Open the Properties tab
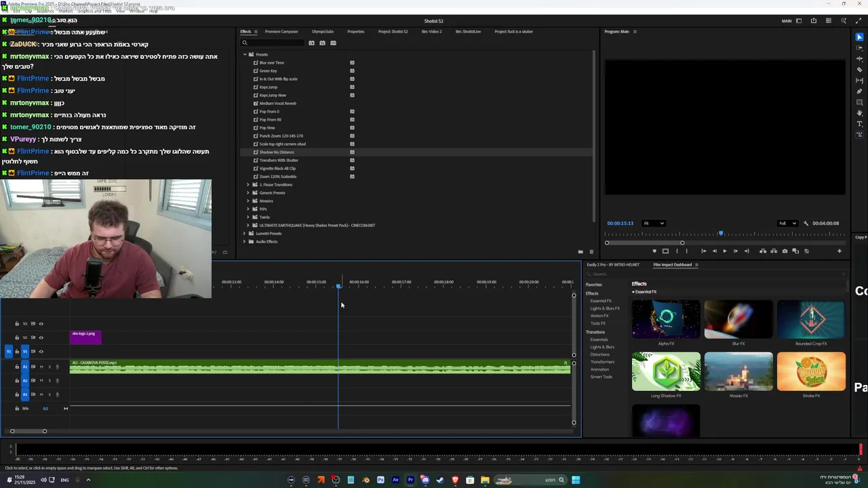Screen dimensions: 868x488 (x=356, y=31)
